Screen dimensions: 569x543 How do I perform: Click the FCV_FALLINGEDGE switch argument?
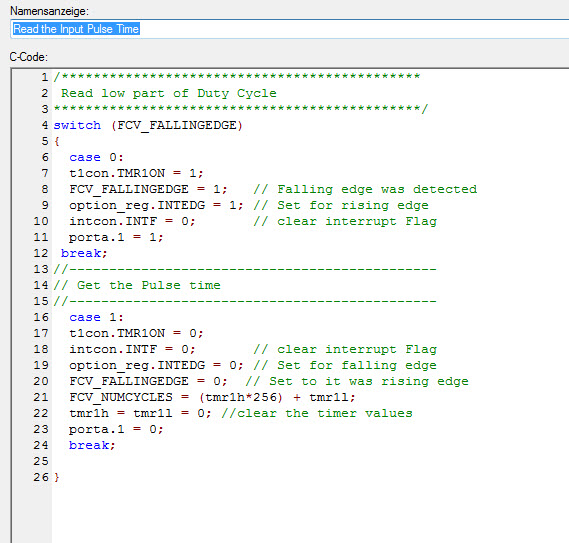coord(177,126)
